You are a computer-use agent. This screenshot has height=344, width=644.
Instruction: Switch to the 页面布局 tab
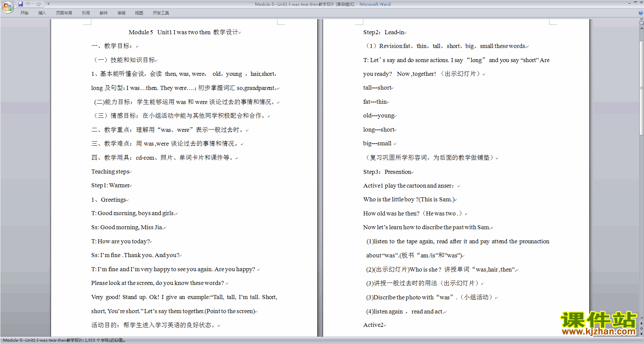[x=64, y=13]
